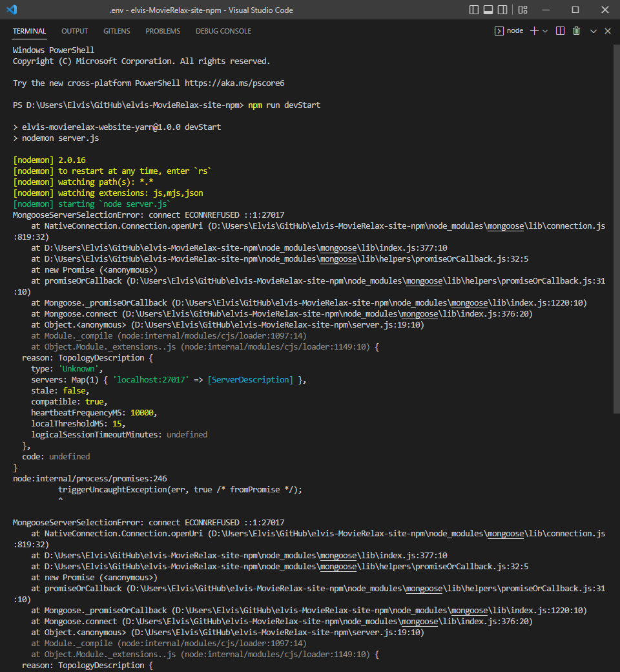Switch to the PROBLEMS tab

163,31
